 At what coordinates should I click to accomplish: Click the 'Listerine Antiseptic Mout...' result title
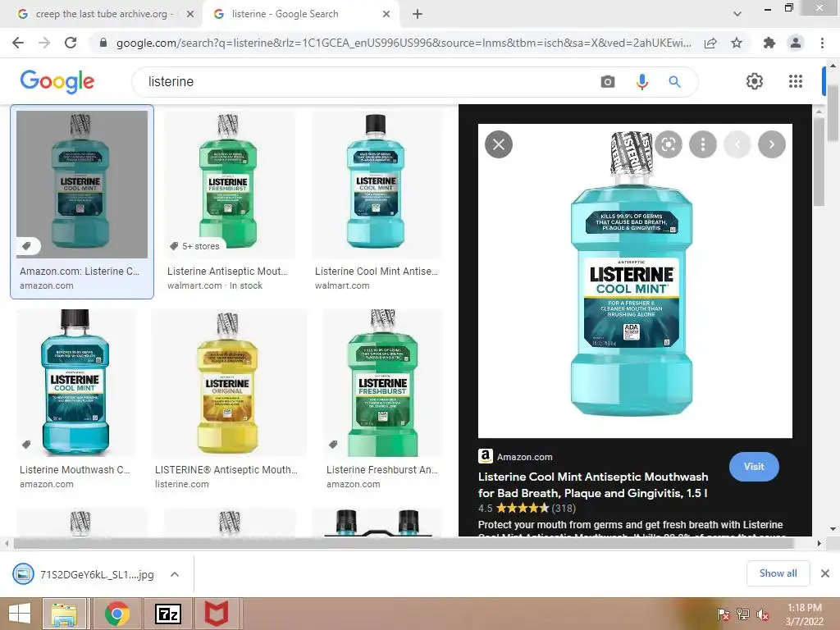tap(227, 271)
